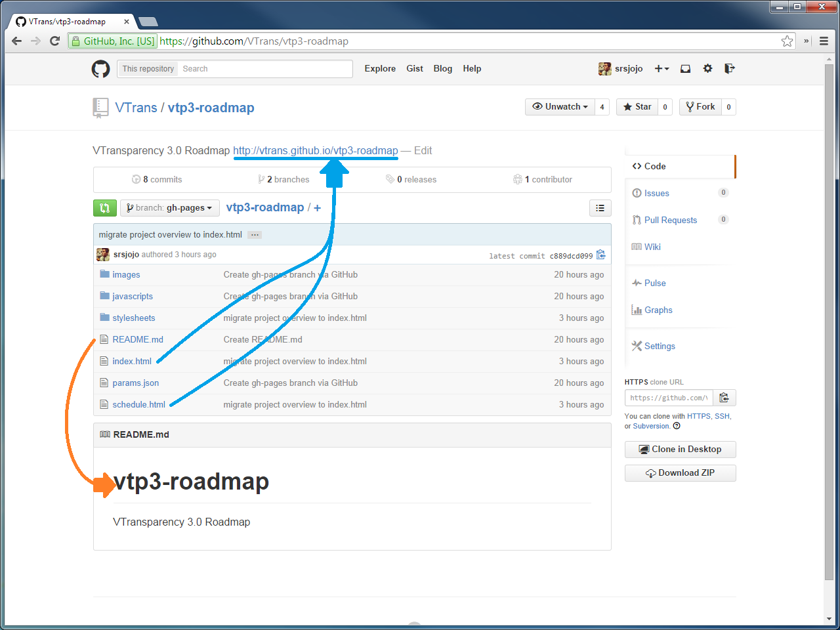Copy the commit SHA clipboard icon
The height and width of the screenshot is (630, 840).
click(x=600, y=255)
